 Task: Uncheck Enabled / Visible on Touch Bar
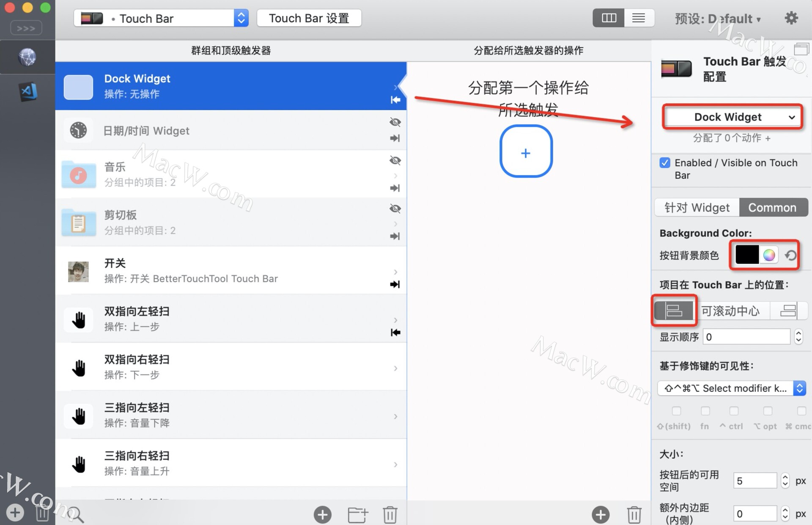[x=665, y=163]
